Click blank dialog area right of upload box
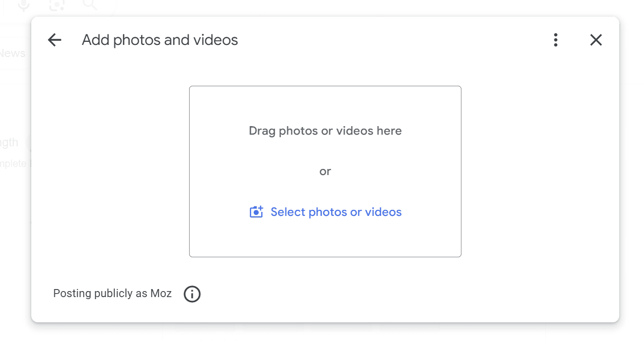The image size is (644, 341). tap(540, 172)
